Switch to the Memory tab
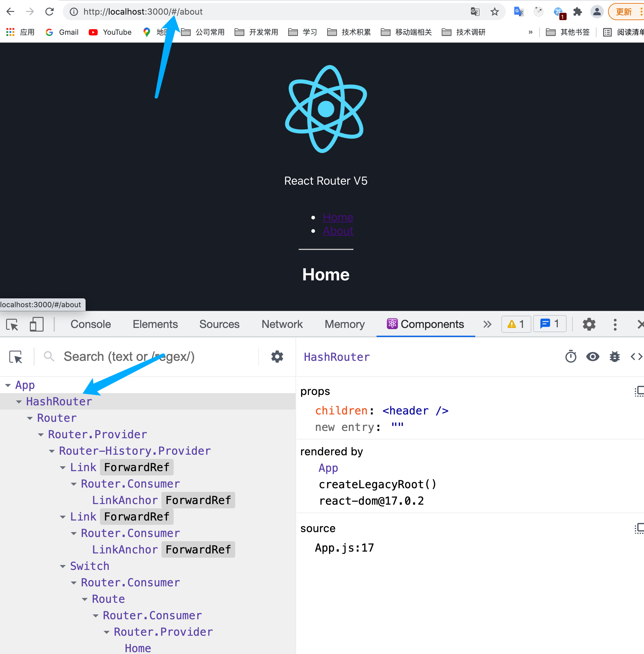This screenshot has height=654, width=644. [x=345, y=324]
